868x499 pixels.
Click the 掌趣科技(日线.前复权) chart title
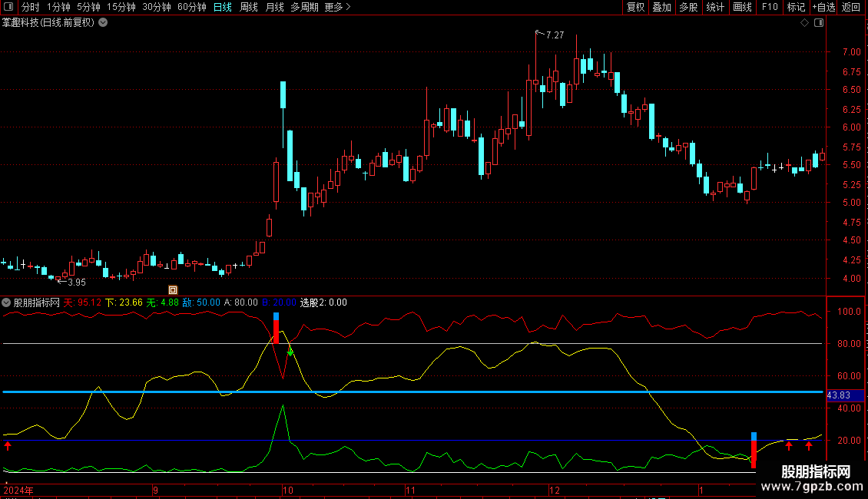[x=48, y=23]
